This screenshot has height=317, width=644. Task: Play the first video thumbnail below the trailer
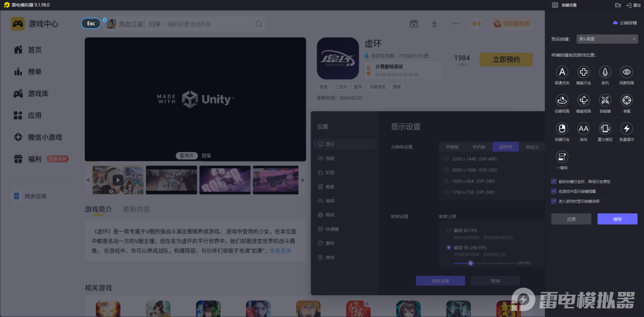coord(118,180)
